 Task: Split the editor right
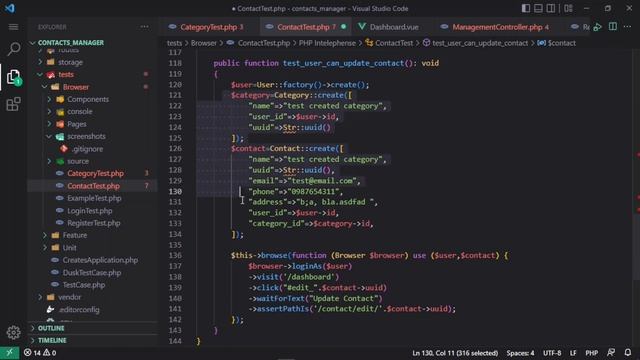[x=613, y=27]
